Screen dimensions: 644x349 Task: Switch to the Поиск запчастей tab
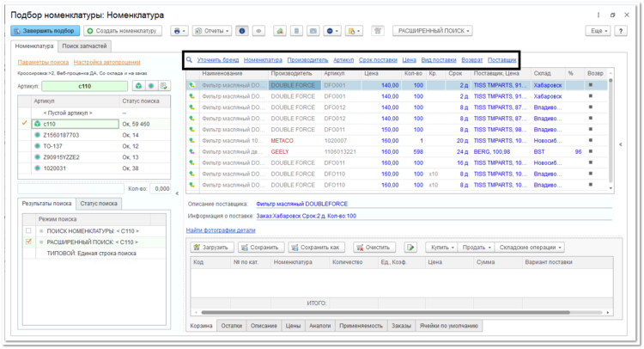click(84, 46)
